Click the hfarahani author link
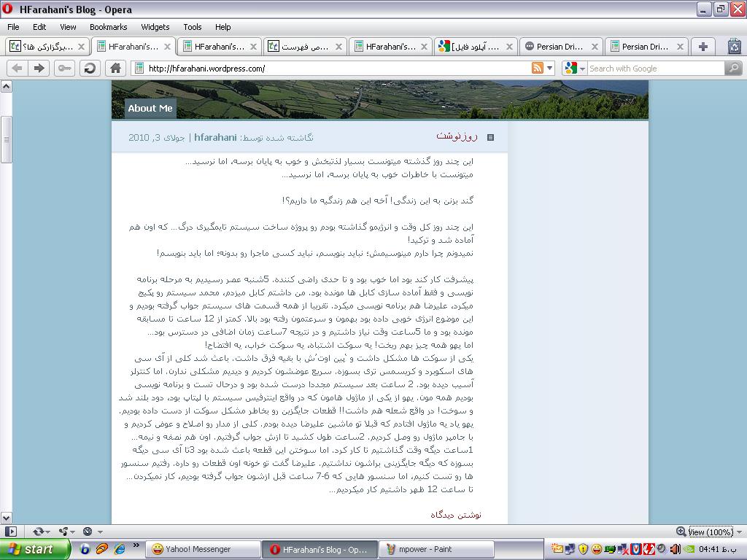Image resolution: width=747 pixels, height=560 pixels. point(215,137)
